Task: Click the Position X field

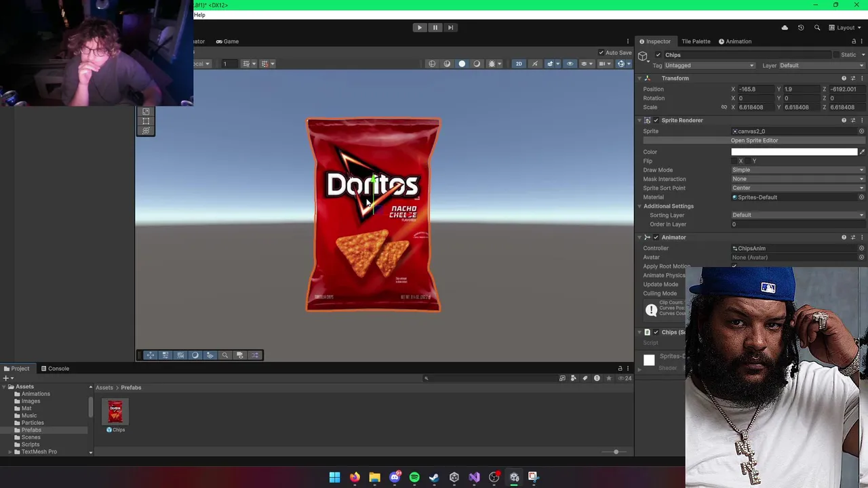Action: [755, 89]
